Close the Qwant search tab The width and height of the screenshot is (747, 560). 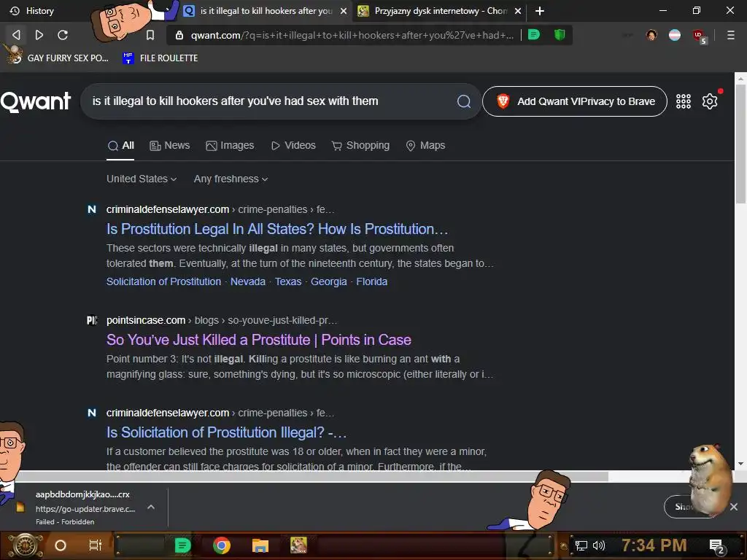[343, 11]
